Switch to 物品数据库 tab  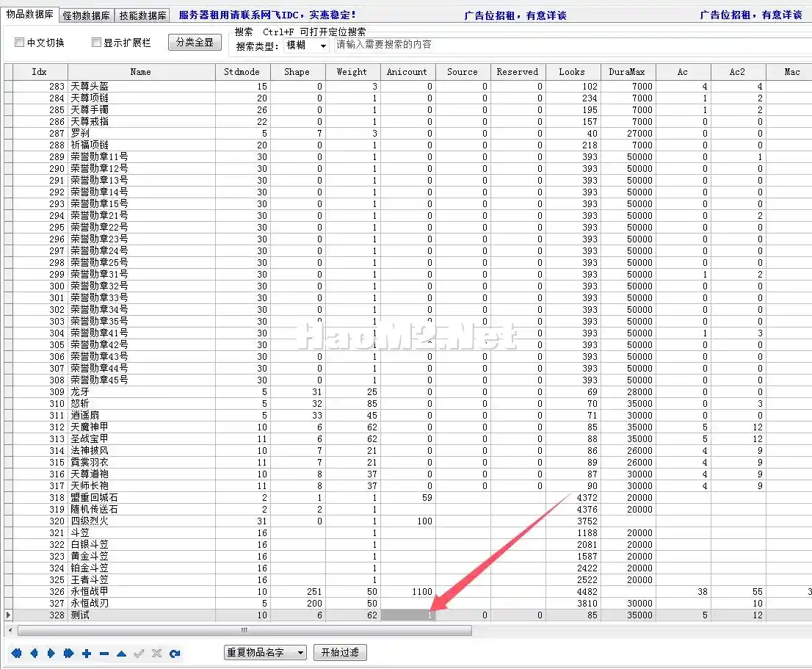[30, 15]
